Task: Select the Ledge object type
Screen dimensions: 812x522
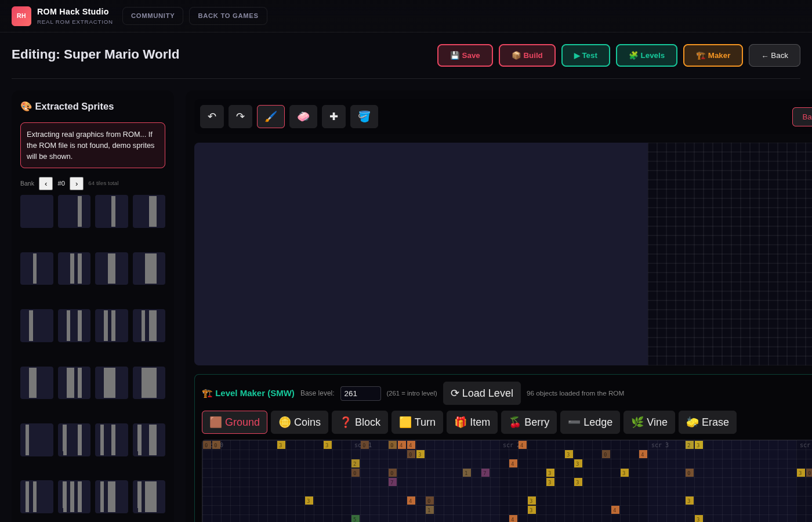Action: pyautogui.click(x=590, y=422)
